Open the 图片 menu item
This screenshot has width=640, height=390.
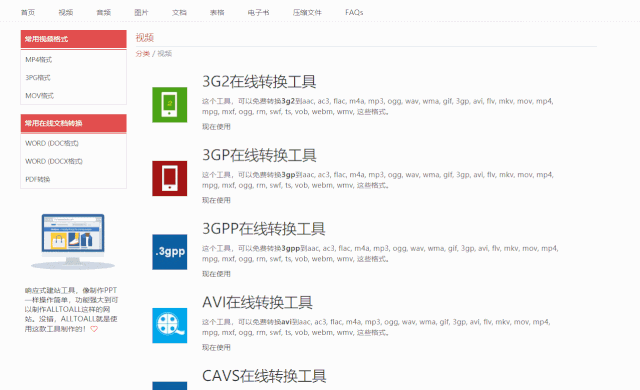141,13
